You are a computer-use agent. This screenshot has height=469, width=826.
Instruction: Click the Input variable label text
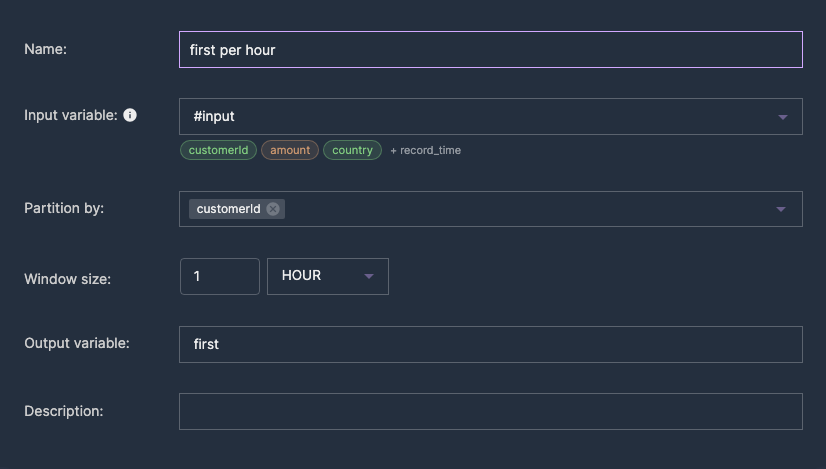click(x=71, y=115)
